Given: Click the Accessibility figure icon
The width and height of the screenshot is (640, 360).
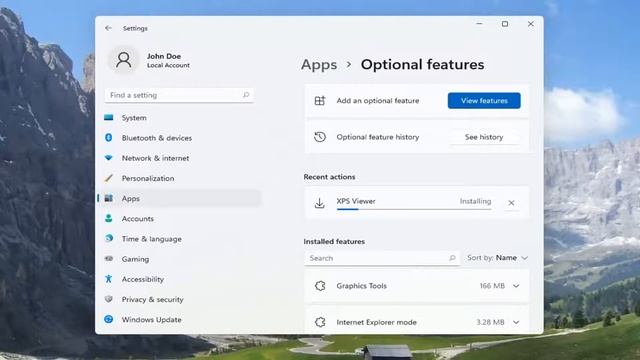Looking at the screenshot, I should [x=109, y=279].
